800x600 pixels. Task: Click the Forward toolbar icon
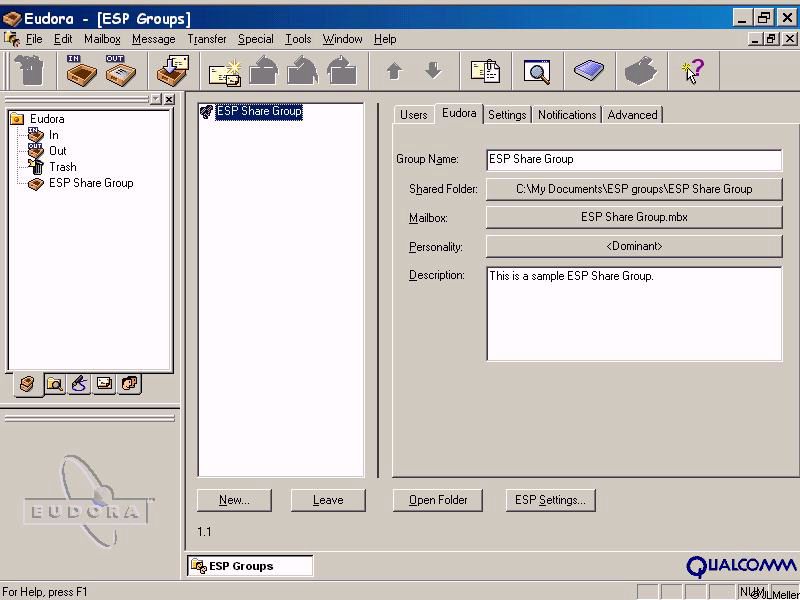pyautogui.click(x=341, y=70)
